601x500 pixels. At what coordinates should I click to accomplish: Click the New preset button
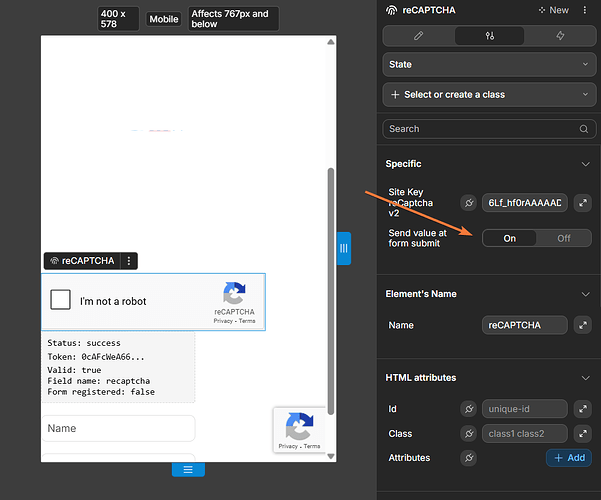pyautogui.click(x=553, y=10)
